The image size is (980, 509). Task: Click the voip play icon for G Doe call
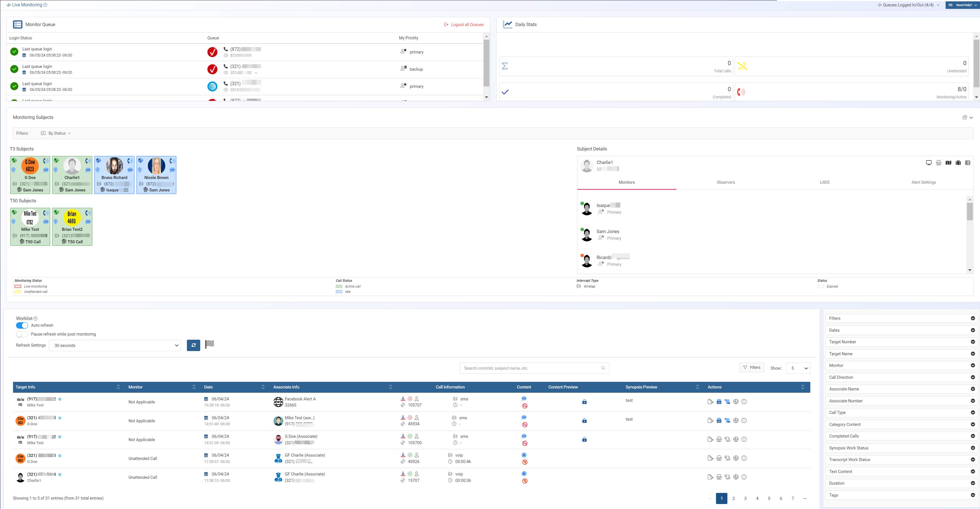point(524,455)
